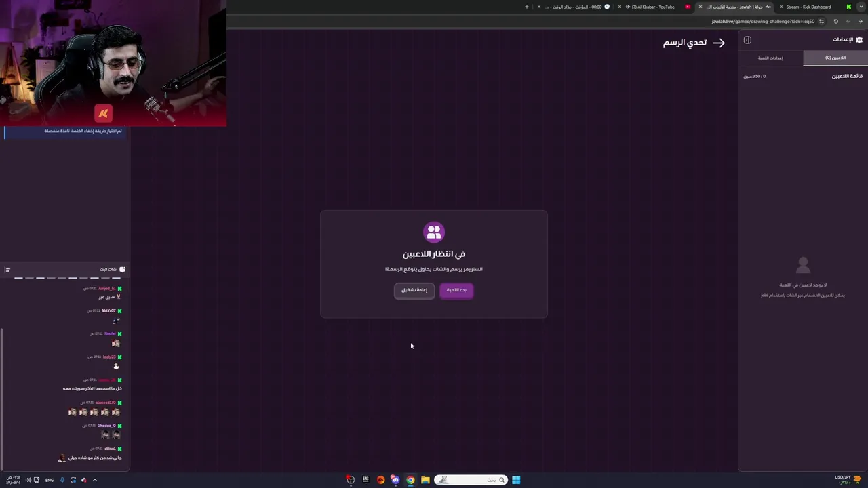Click the ENG language indicator
Screen dimensions: 868x488
point(50,480)
